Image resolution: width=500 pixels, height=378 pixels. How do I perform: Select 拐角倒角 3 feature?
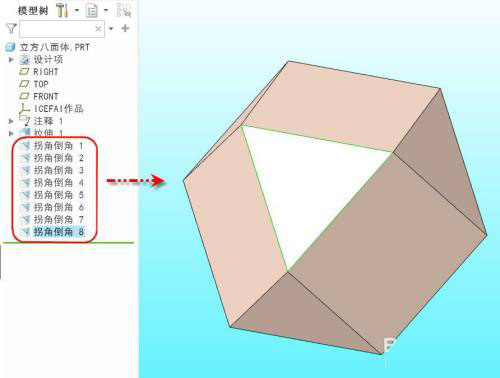click(x=58, y=170)
